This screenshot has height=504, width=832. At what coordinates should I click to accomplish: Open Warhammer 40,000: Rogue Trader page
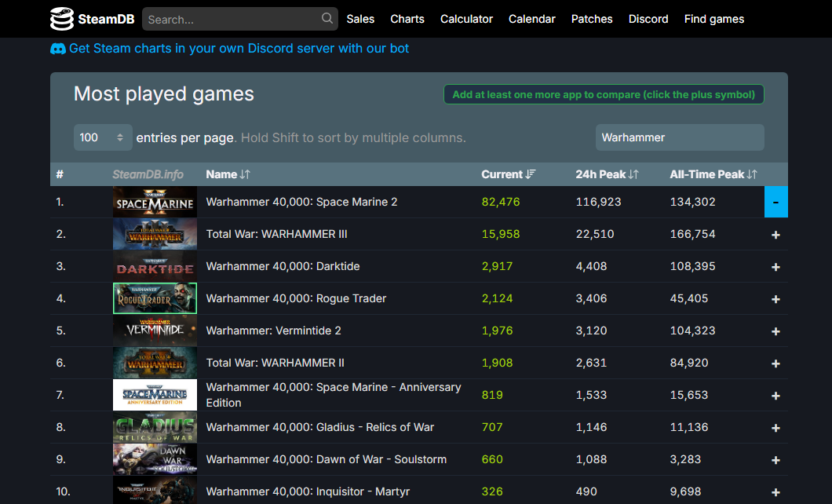(x=296, y=298)
